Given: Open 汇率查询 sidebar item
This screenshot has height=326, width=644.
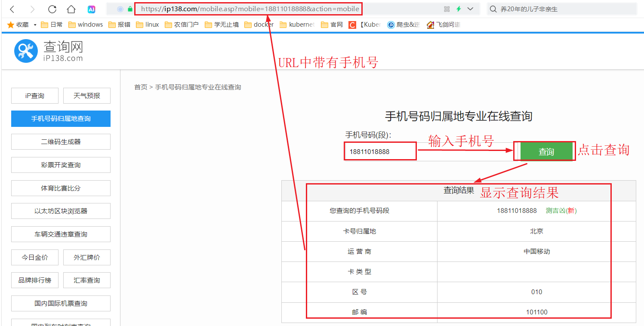Looking at the screenshot, I should pyautogui.click(x=87, y=280).
